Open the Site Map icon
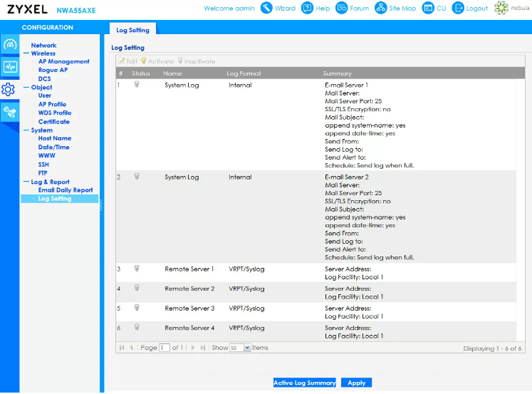532x394 pixels. point(381,8)
